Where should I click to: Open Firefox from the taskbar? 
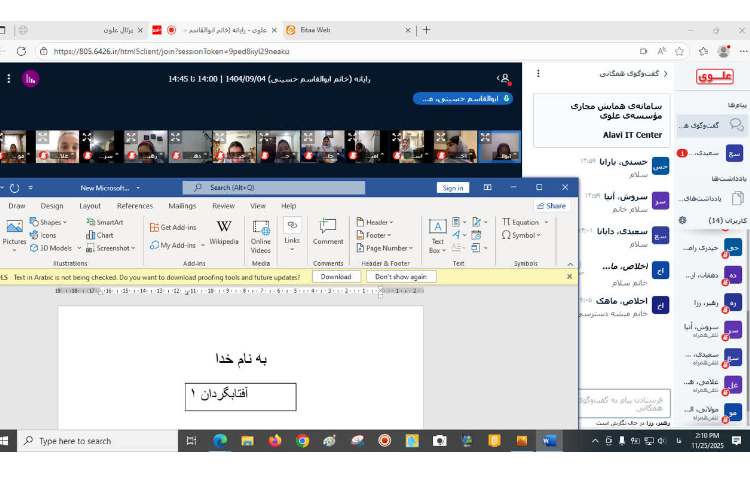click(275, 440)
